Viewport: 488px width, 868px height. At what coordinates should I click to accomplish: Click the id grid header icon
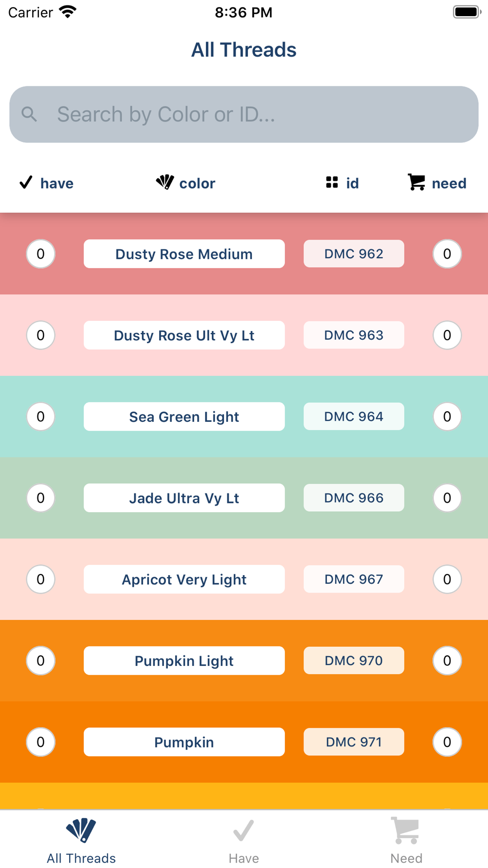(332, 183)
